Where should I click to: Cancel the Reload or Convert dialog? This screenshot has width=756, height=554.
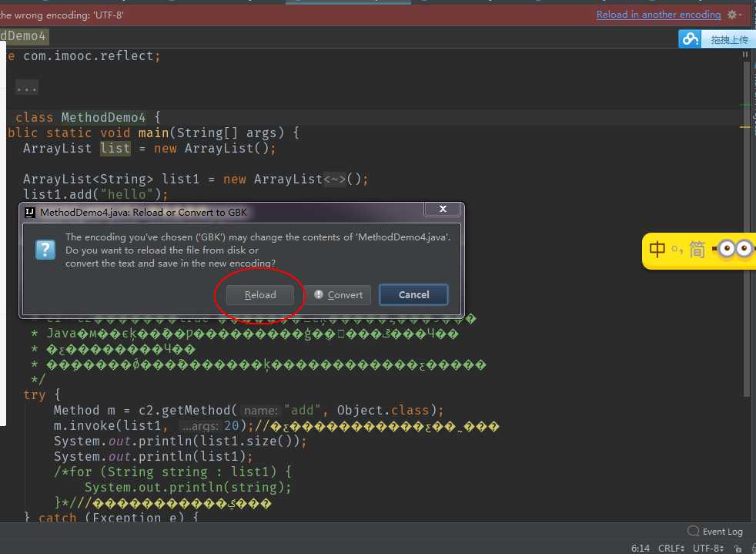pos(413,295)
